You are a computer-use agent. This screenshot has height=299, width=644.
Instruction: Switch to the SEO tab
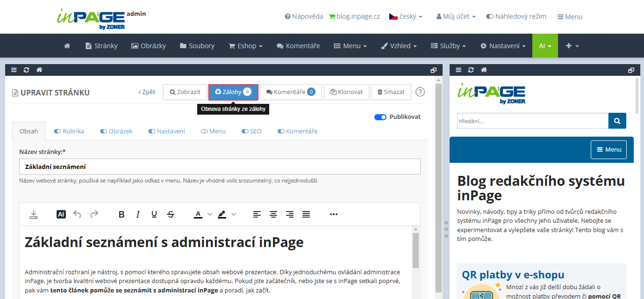coord(251,131)
